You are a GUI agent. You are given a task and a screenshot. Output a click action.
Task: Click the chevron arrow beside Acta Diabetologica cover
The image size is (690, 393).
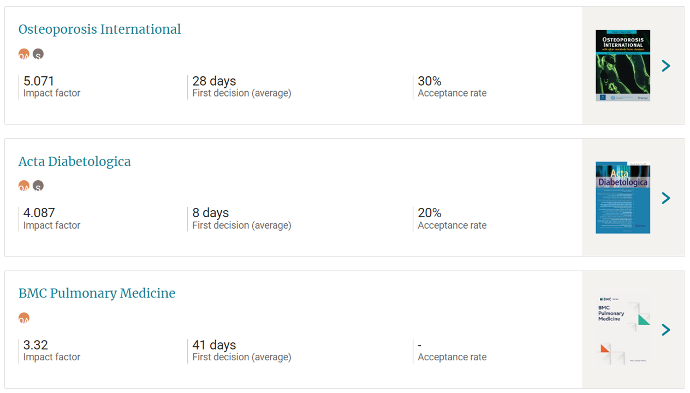tap(666, 198)
